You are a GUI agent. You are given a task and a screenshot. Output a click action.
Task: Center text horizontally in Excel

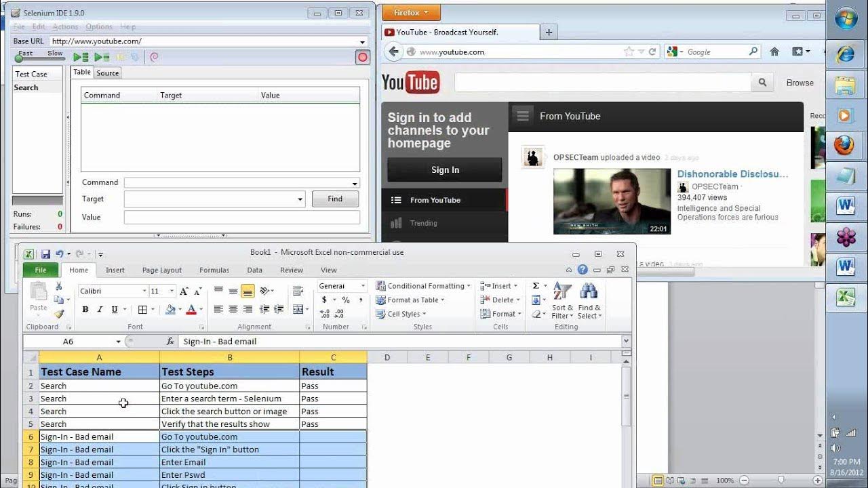[x=233, y=310]
